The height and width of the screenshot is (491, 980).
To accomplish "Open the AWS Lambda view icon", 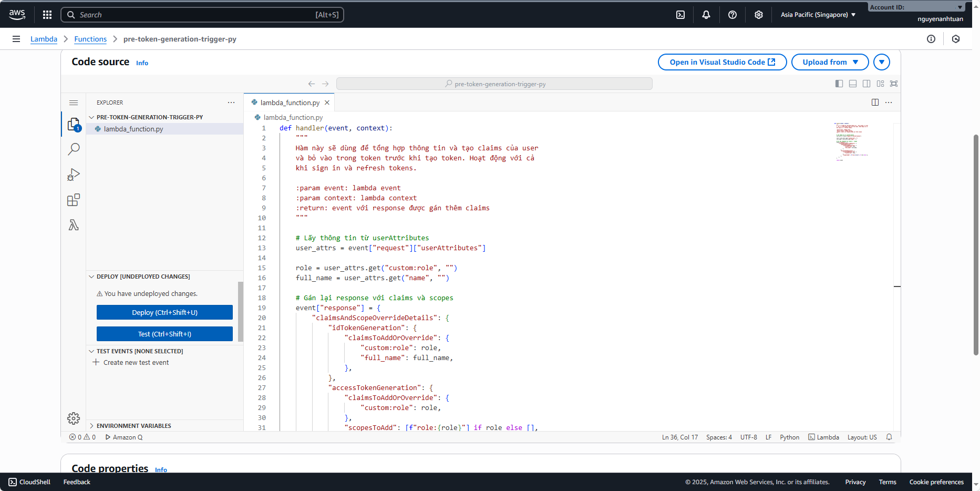I will coord(74,226).
